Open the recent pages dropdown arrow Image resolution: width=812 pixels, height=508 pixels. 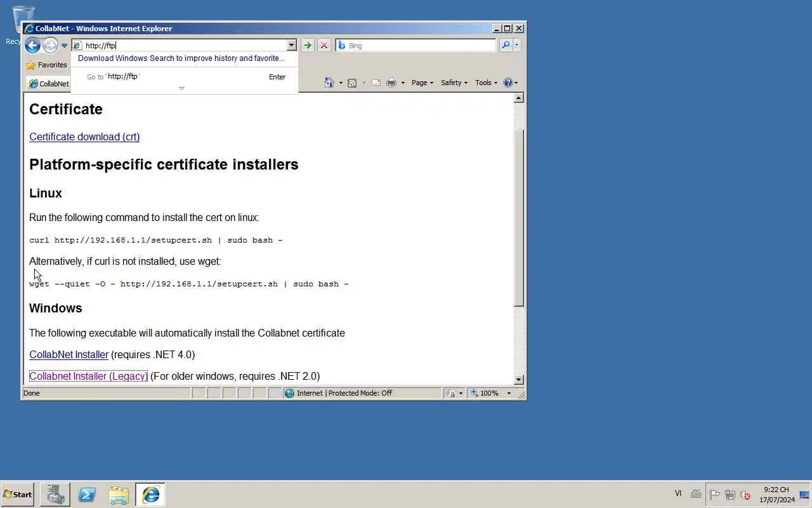pyautogui.click(x=64, y=46)
